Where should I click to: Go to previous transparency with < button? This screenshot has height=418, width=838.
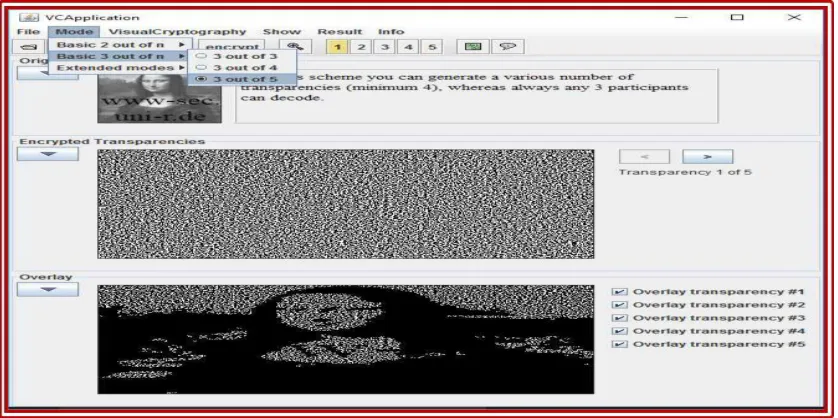644,157
